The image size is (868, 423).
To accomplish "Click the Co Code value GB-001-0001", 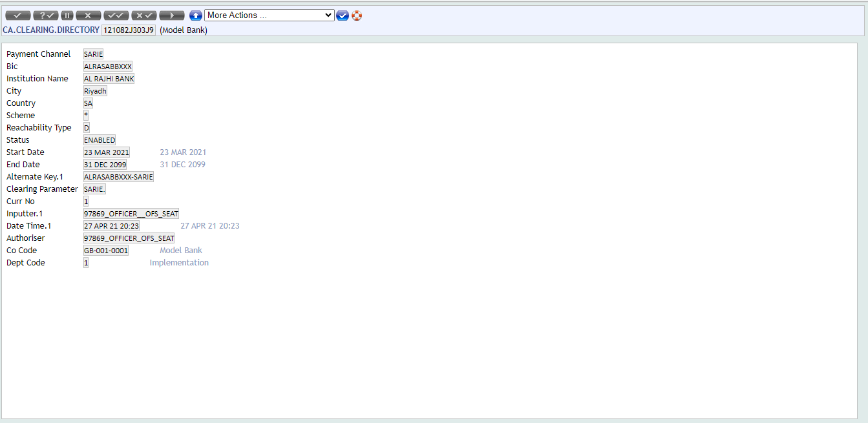I will pos(106,251).
